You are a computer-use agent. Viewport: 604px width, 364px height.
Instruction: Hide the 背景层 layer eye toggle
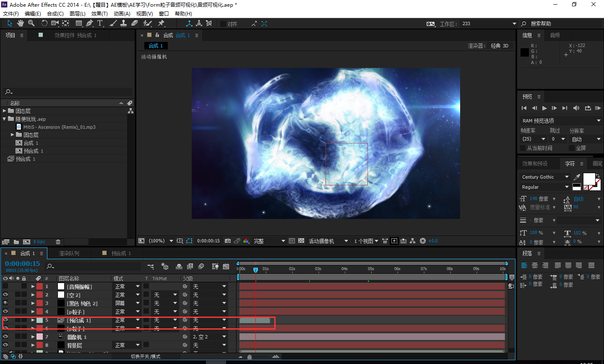(x=5, y=345)
